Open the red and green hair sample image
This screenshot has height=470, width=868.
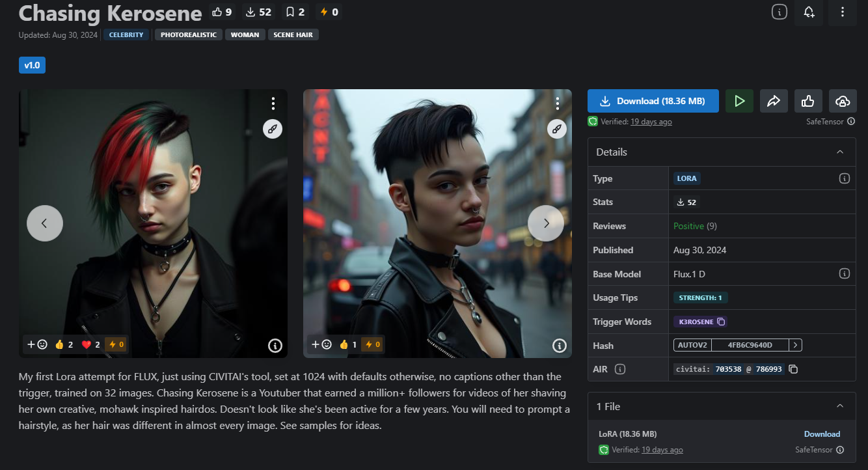[x=153, y=223]
